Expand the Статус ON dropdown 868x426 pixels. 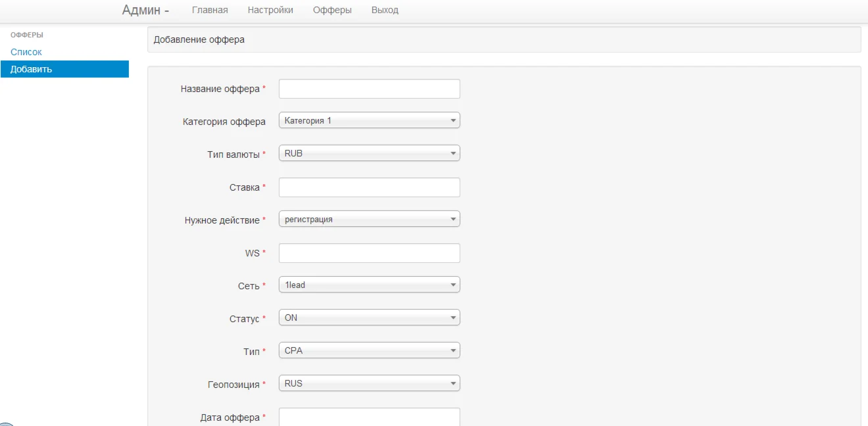pyautogui.click(x=369, y=318)
